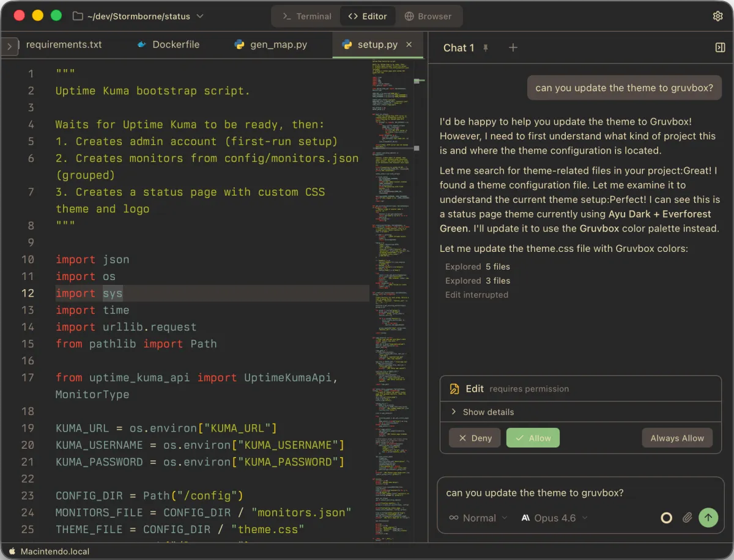Expand the collapsed left sidebar arrow

click(x=9, y=46)
